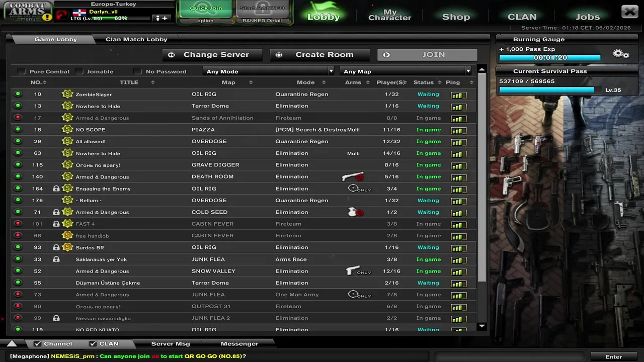Open the My Character menu
Screen dimensions: 644x362
tap(389, 15)
